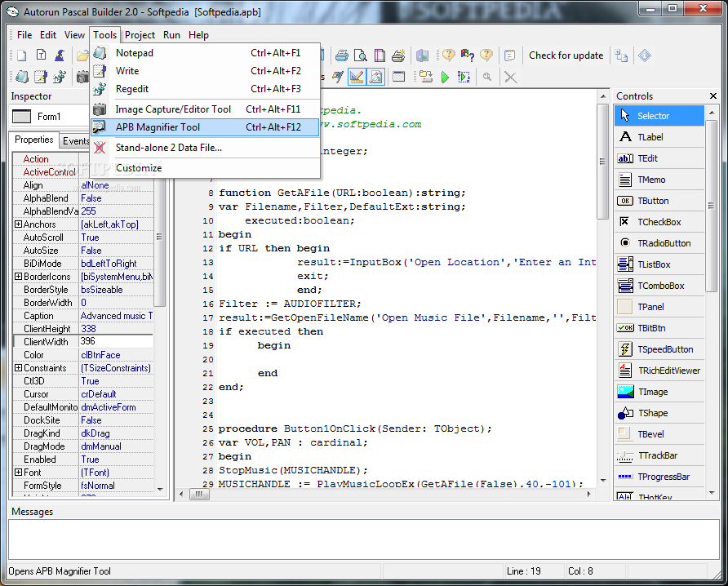The width and height of the screenshot is (728, 586).
Task: Expand the Constraints property
Action: coord(18,368)
